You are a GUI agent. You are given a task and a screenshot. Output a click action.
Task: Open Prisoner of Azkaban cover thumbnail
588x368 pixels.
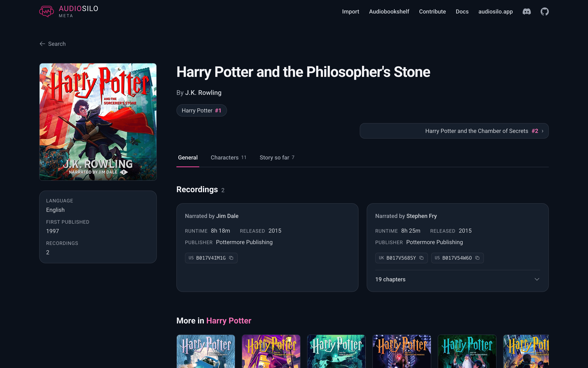tap(271, 351)
